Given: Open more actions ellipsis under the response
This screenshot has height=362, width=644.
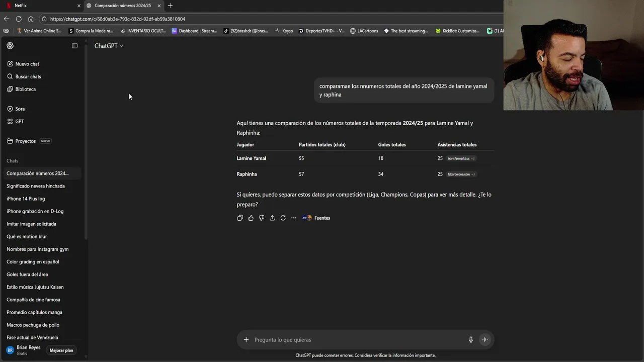Looking at the screenshot, I should click(294, 218).
